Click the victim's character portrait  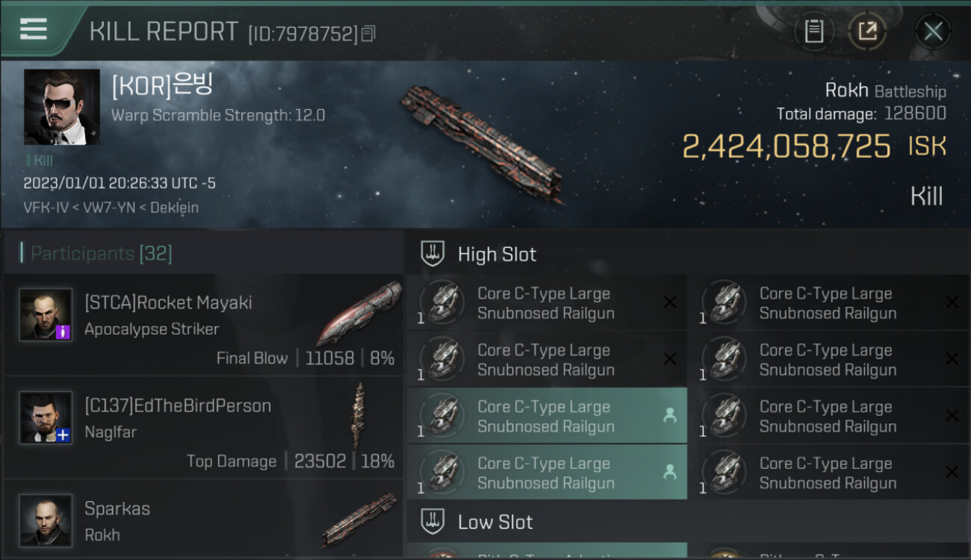pos(61,107)
